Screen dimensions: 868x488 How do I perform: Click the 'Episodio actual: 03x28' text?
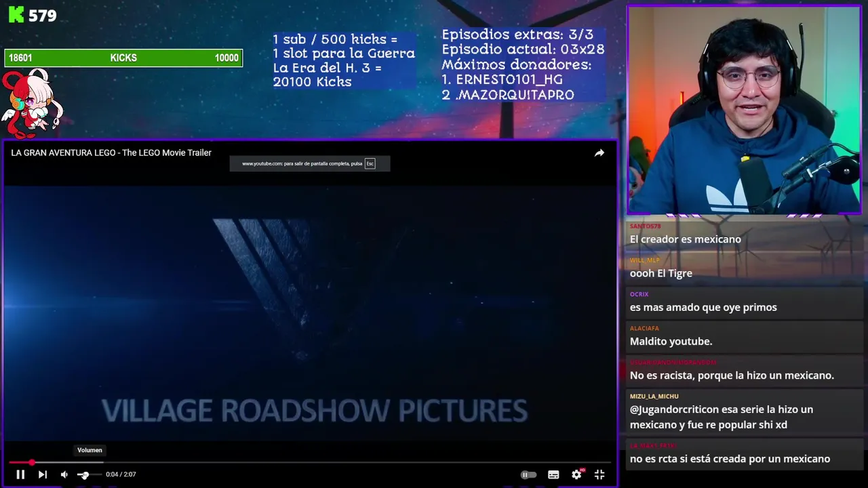[x=523, y=49]
